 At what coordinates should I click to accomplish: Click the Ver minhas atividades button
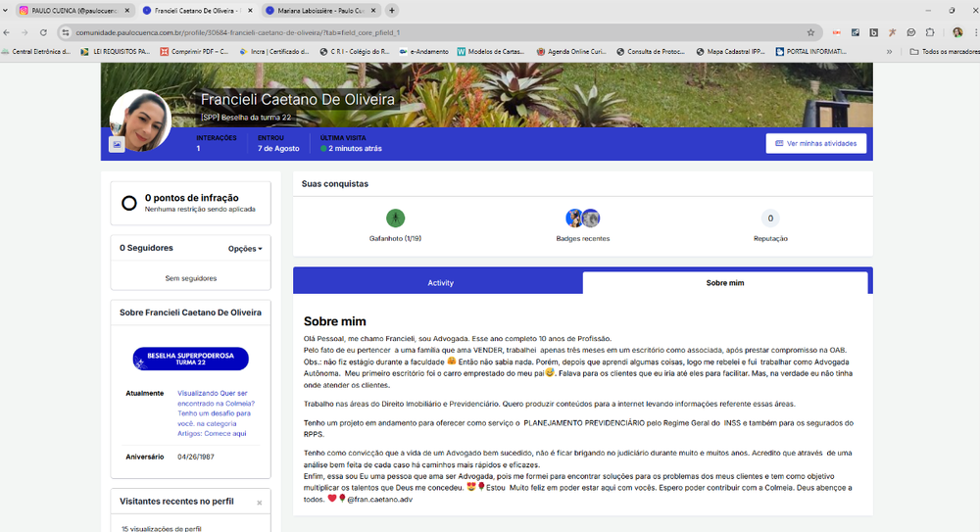click(x=815, y=143)
